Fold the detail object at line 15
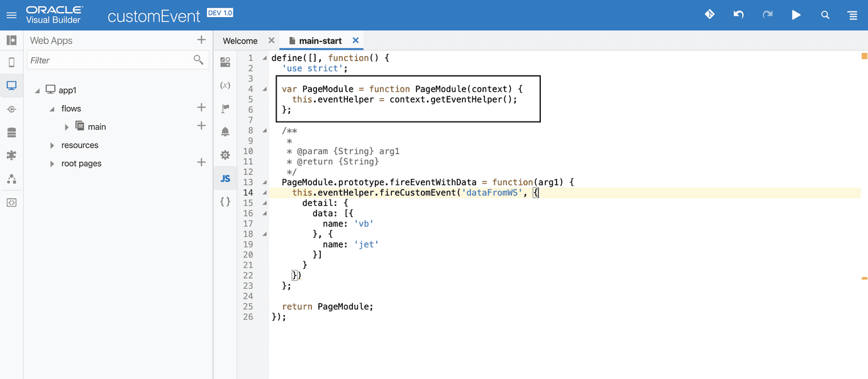The width and height of the screenshot is (868, 379). (x=265, y=203)
